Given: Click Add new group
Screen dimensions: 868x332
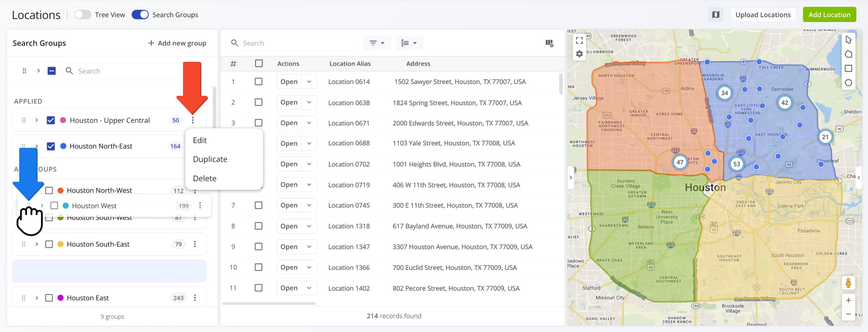Looking at the screenshot, I should click(177, 43).
